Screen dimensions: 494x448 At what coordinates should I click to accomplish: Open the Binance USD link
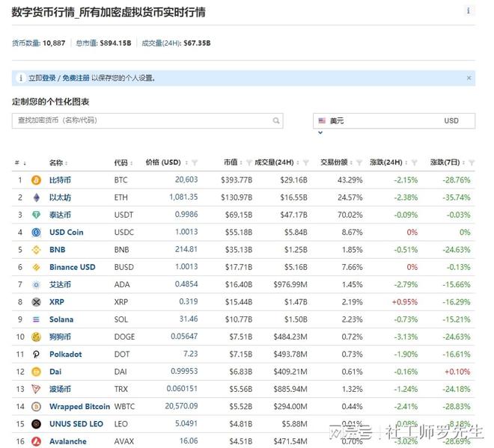point(73,267)
